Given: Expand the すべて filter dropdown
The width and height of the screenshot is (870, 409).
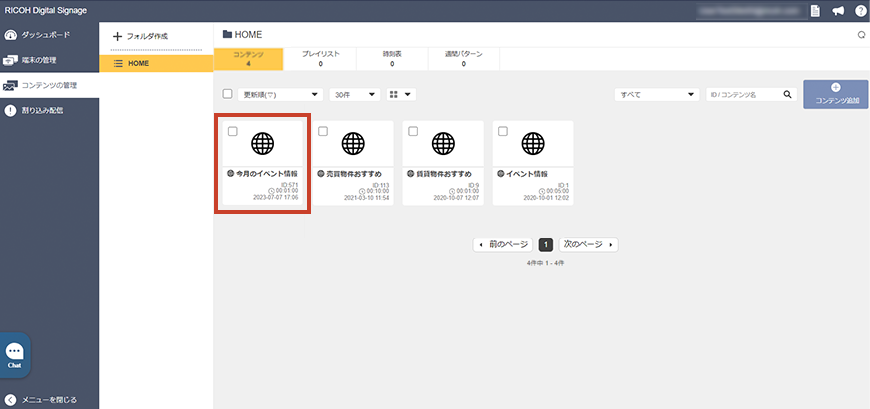Looking at the screenshot, I should 656,94.
